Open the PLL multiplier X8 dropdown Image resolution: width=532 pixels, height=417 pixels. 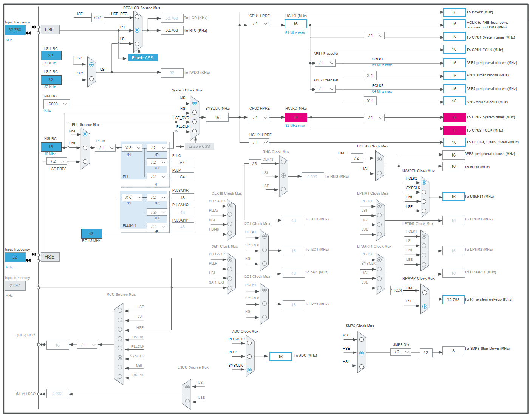[x=131, y=147]
